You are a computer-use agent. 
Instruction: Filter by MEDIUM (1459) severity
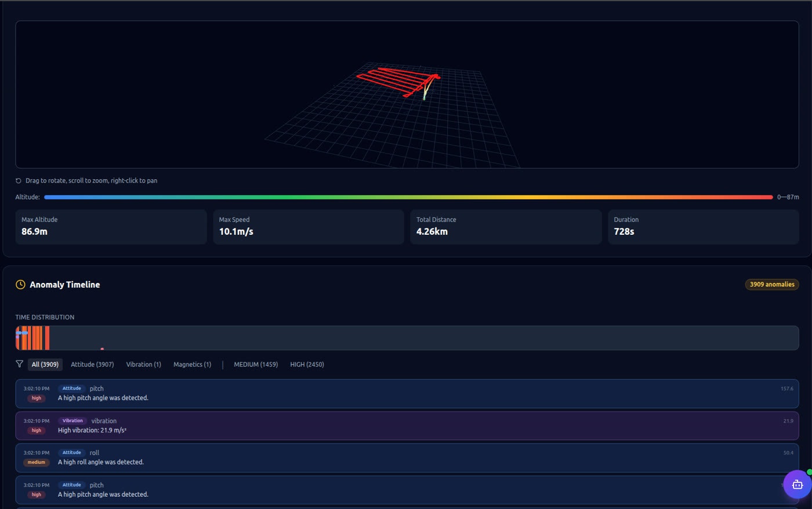pyautogui.click(x=256, y=365)
